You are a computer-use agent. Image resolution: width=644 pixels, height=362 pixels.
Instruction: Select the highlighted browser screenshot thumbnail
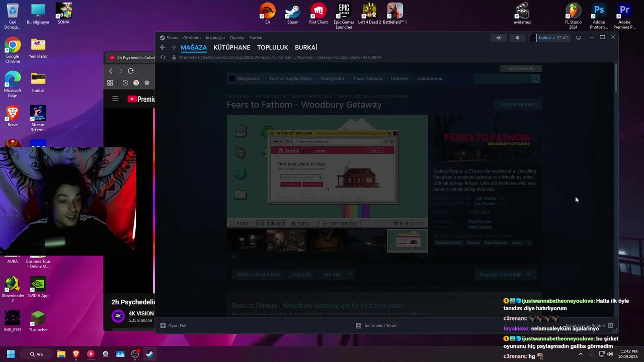click(408, 241)
